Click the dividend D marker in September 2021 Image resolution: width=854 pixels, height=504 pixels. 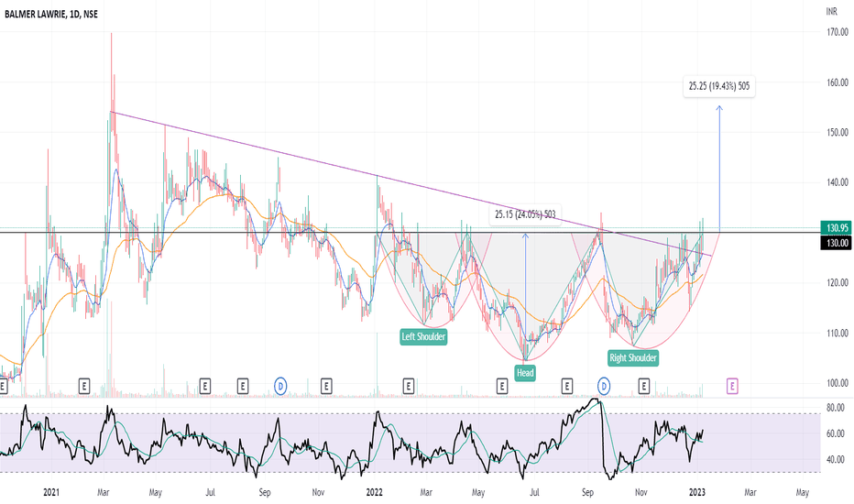pos(280,387)
